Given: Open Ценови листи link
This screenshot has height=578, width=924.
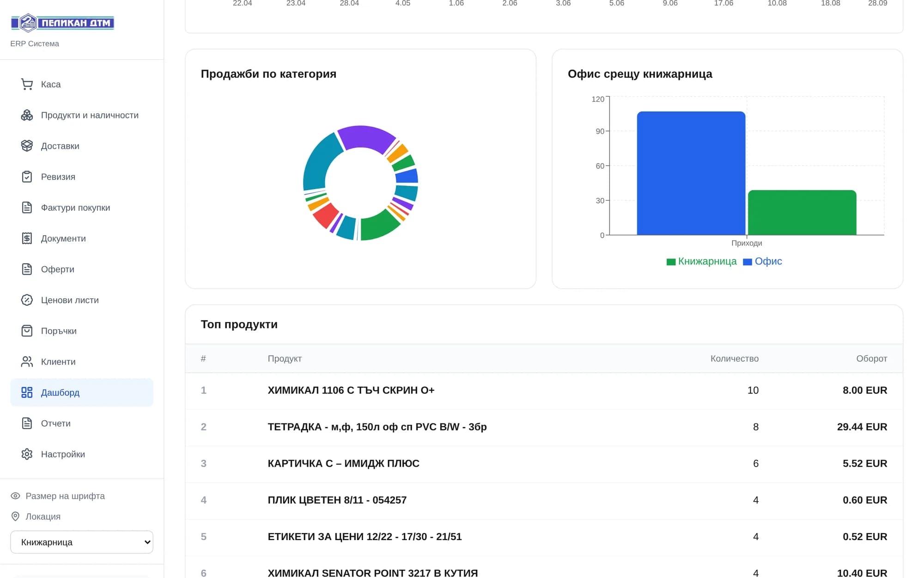Looking at the screenshot, I should 82,300.
